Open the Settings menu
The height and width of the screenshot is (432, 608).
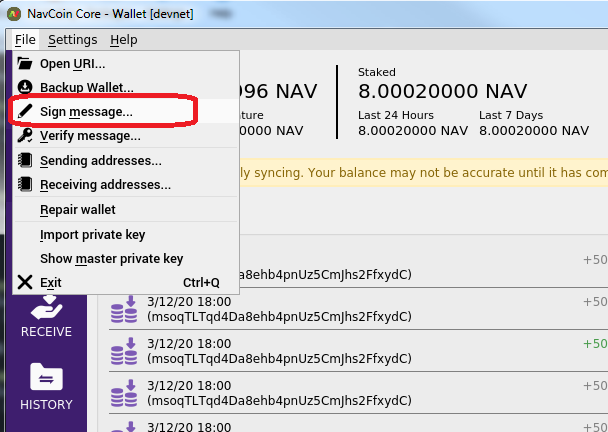pos(73,40)
